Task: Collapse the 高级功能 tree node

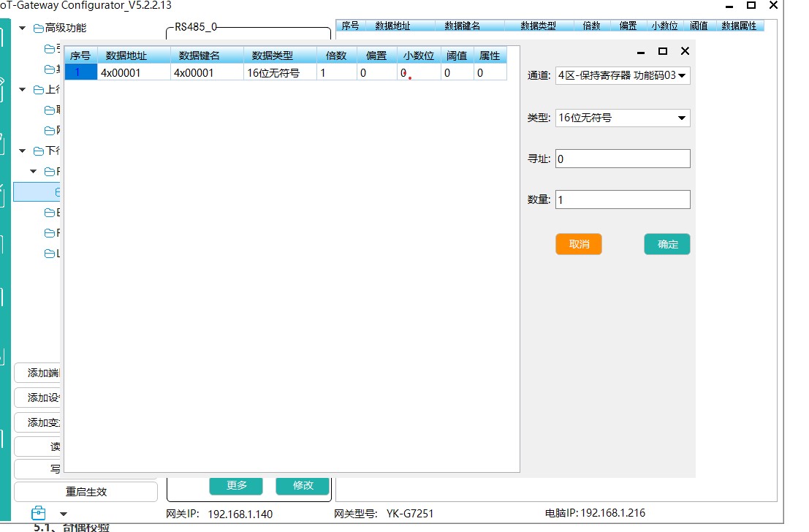Action: point(22,28)
